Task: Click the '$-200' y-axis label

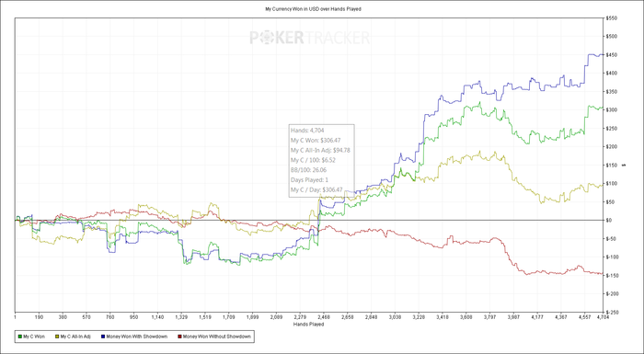Action: (612, 294)
